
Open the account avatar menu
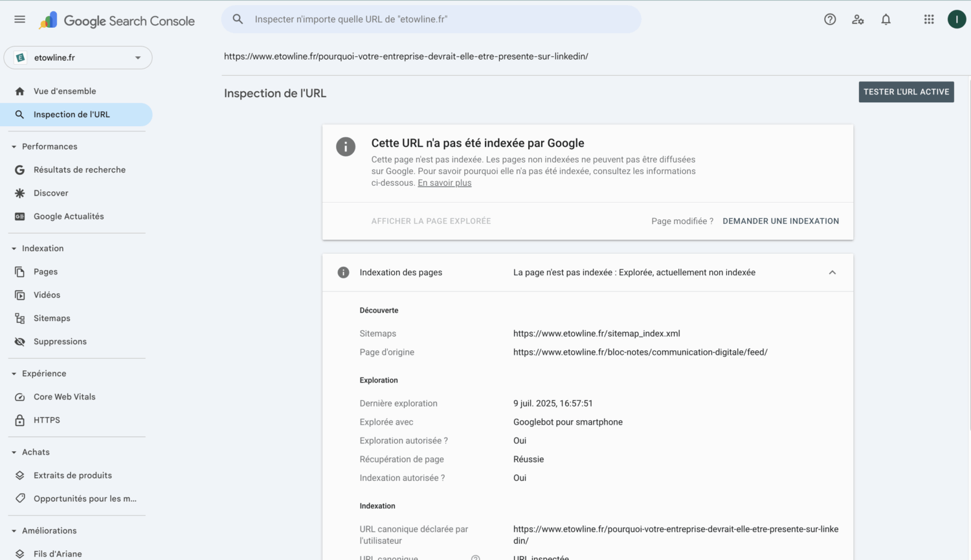(957, 19)
